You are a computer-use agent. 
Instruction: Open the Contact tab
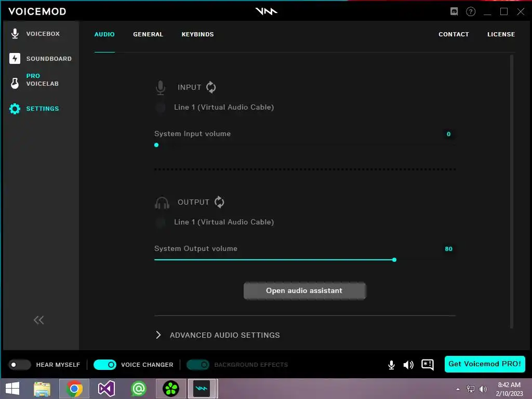coord(454,34)
